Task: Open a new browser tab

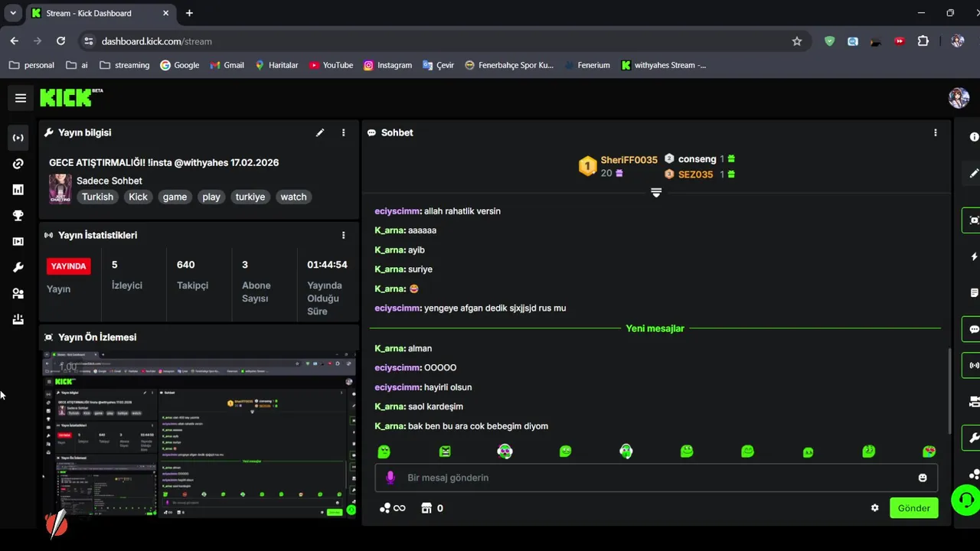Action: 189,13
